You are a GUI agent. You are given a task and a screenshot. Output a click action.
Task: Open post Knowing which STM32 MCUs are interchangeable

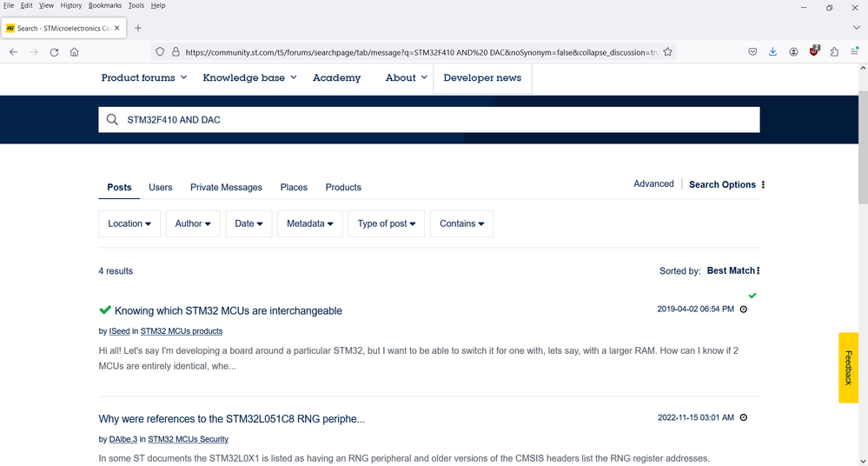[228, 311]
